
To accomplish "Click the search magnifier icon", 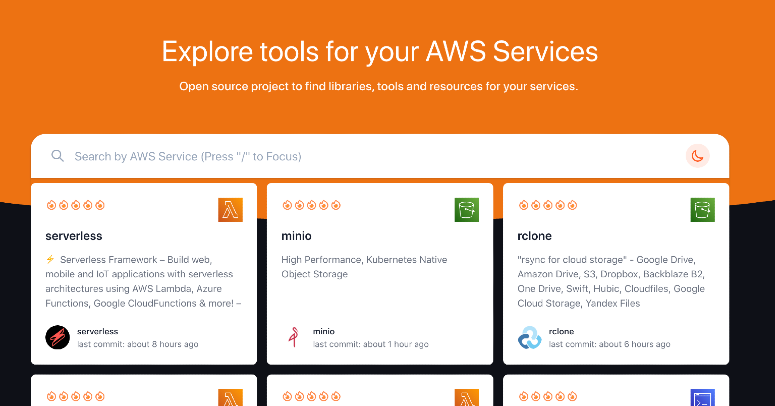I will (x=57, y=156).
